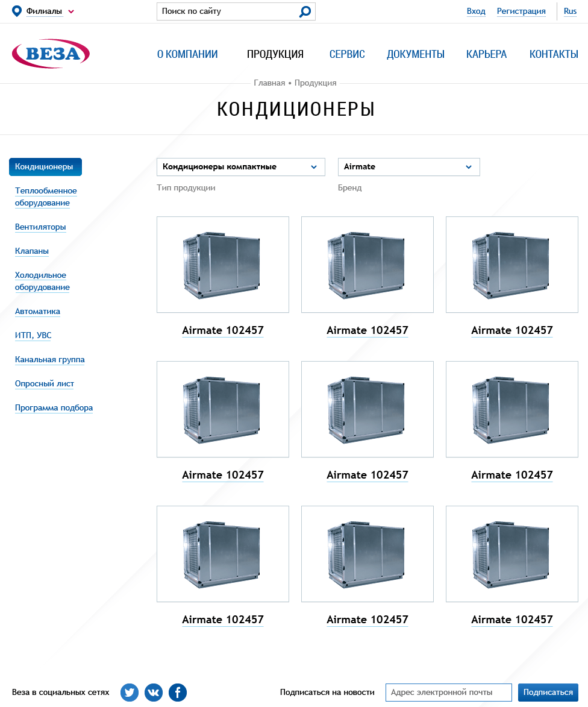
Task: Switch language via the Rus link
Action: (570, 11)
